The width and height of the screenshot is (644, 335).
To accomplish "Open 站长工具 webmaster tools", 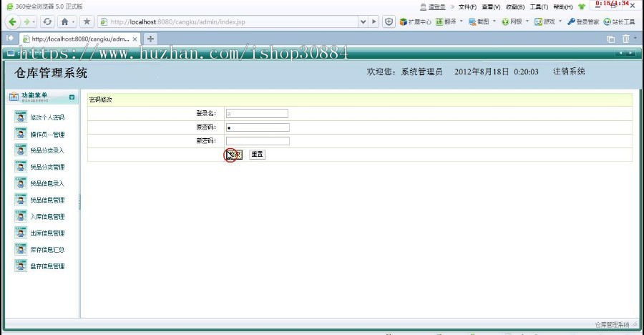I will point(620,21).
